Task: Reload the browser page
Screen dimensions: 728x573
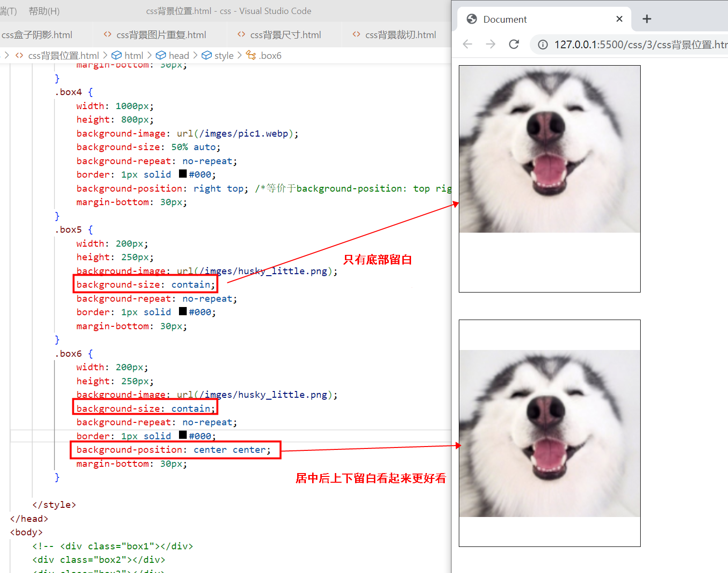Action: pos(514,44)
